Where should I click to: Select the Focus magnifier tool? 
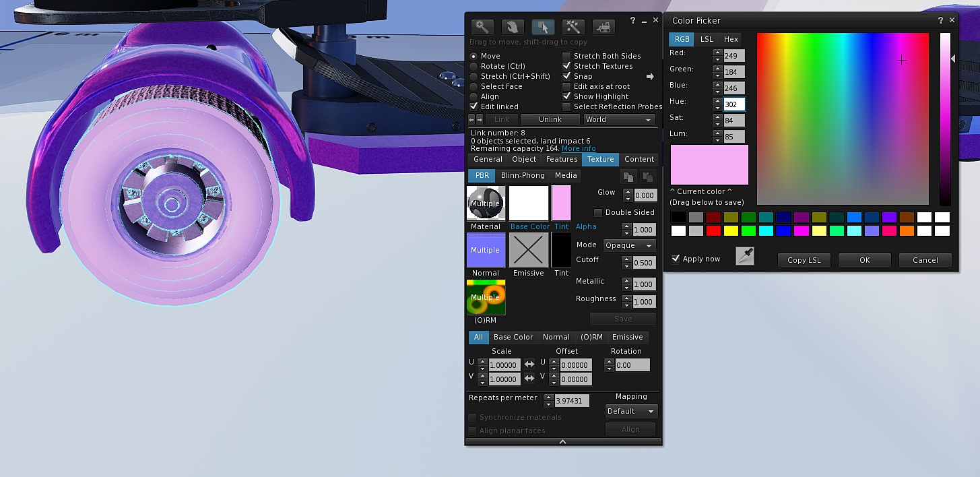click(482, 27)
